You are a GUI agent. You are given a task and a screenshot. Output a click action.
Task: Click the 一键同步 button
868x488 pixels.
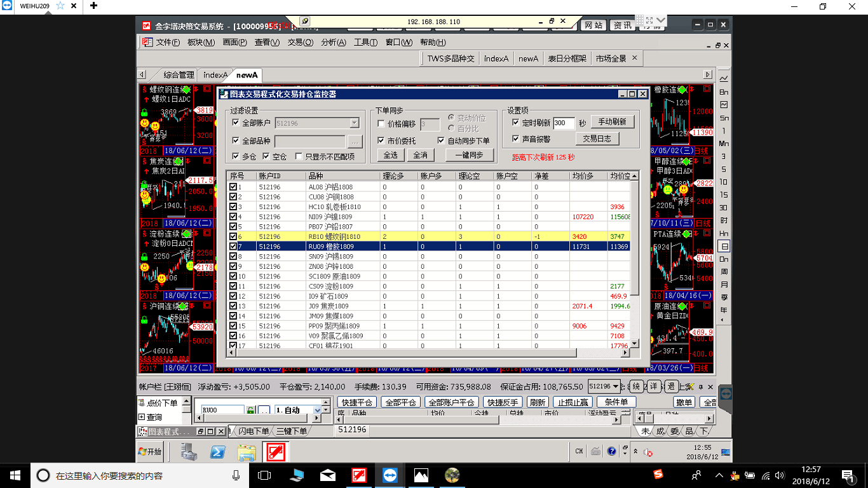coord(469,155)
